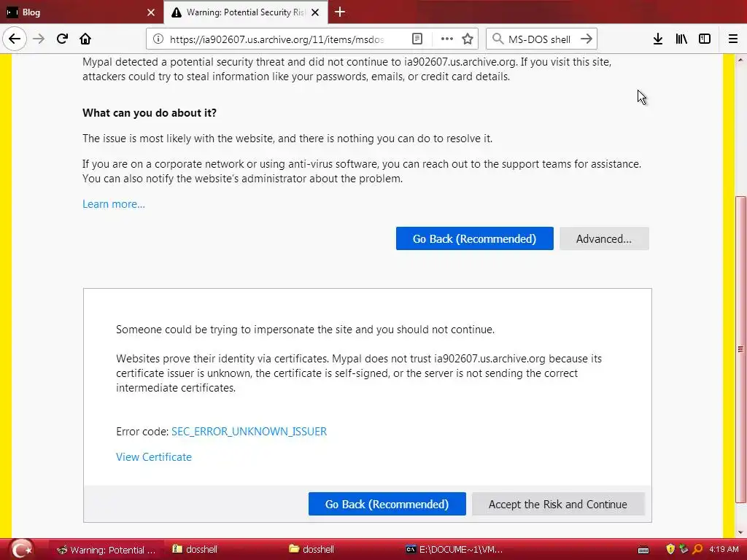
Task: Click Go Back (Recommended) in advanced panel
Action: pyautogui.click(x=387, y=504)
